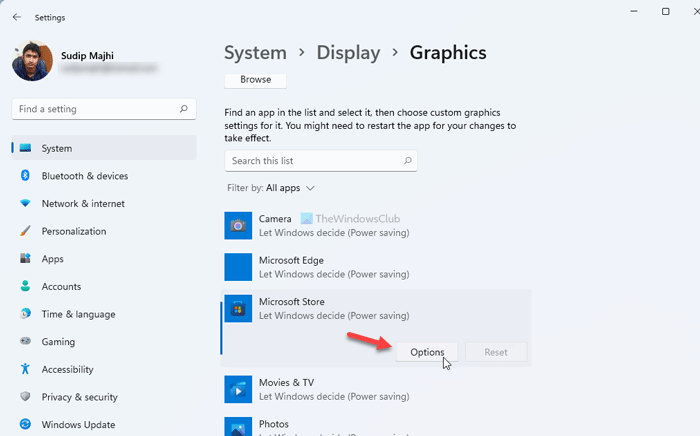Click the Bluetooth & devices icon
The image size is (700, 436).
[26, 176]
